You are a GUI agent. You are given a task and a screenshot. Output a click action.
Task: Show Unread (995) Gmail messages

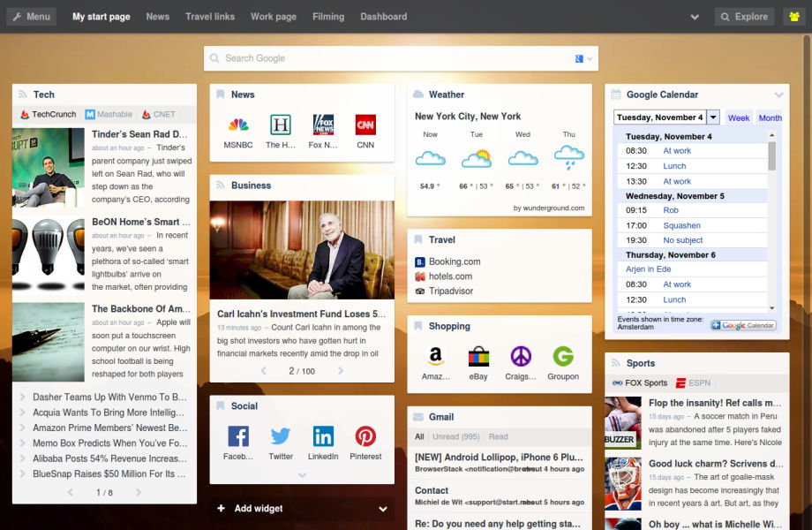(456, 436)
